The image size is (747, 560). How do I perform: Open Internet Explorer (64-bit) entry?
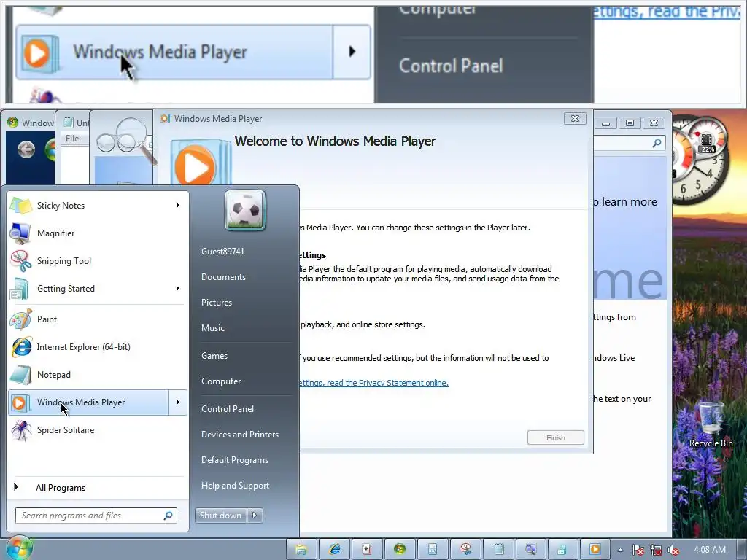[x=98, y=346]
